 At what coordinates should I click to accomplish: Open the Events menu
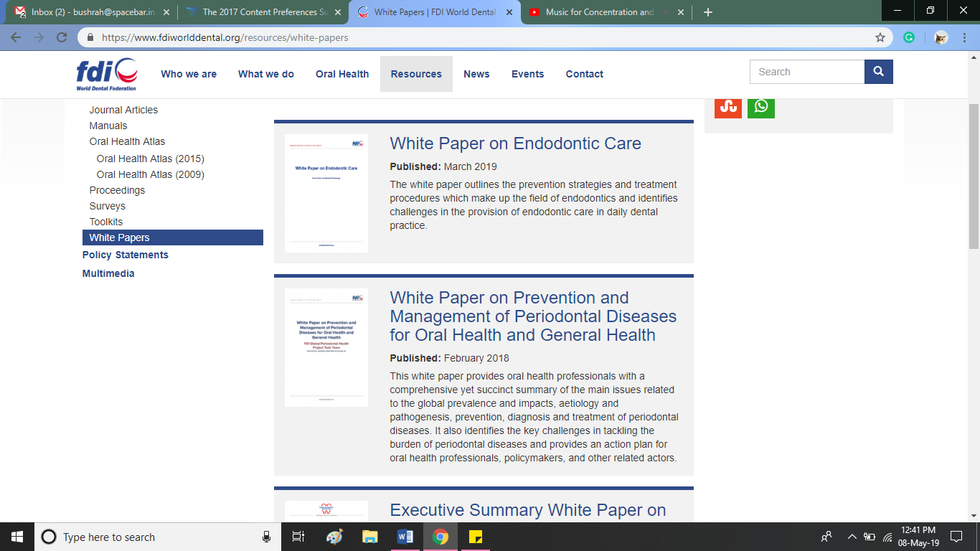[527, 74]
